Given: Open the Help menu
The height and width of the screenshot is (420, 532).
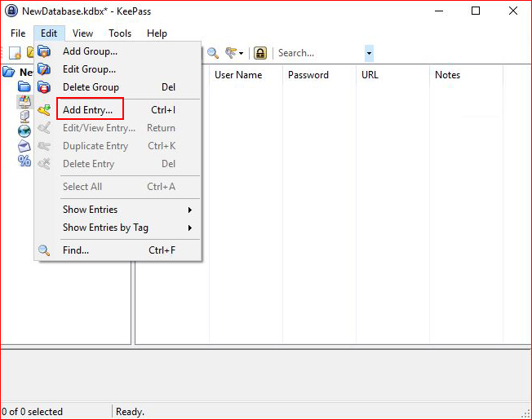Looking at the screenshot, I should [x=157, y=33].
